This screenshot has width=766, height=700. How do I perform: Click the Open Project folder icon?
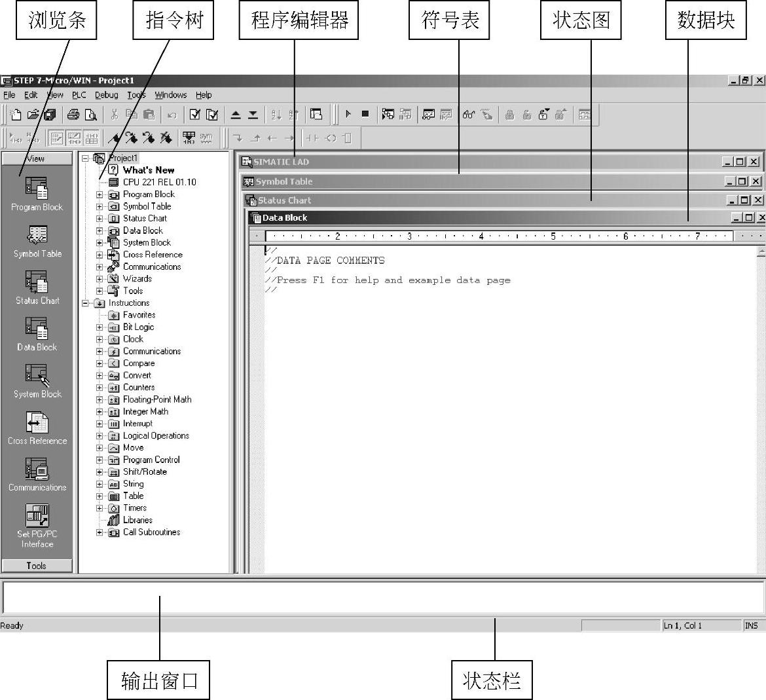(33, 115)
